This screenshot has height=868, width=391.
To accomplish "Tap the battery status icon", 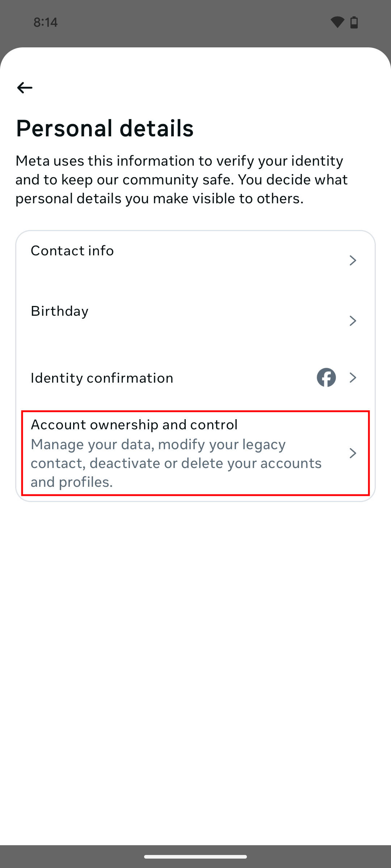I will (x=354, y=22).
